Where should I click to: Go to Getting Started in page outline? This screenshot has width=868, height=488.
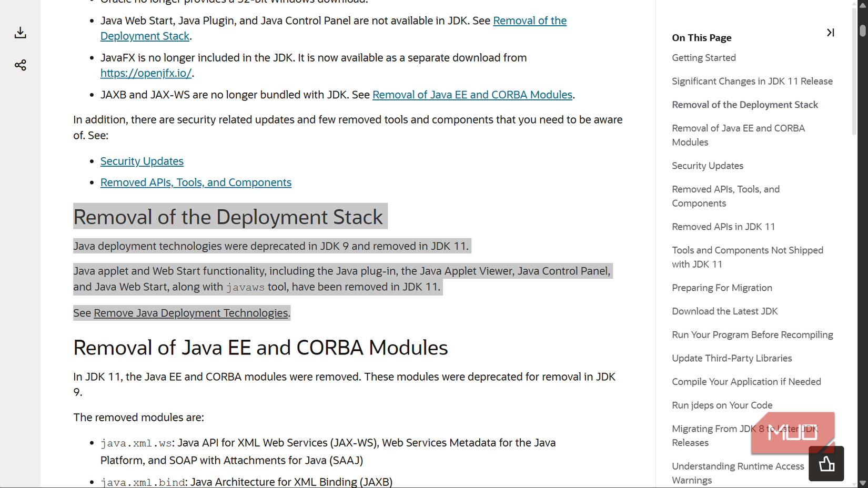point(704,58)
